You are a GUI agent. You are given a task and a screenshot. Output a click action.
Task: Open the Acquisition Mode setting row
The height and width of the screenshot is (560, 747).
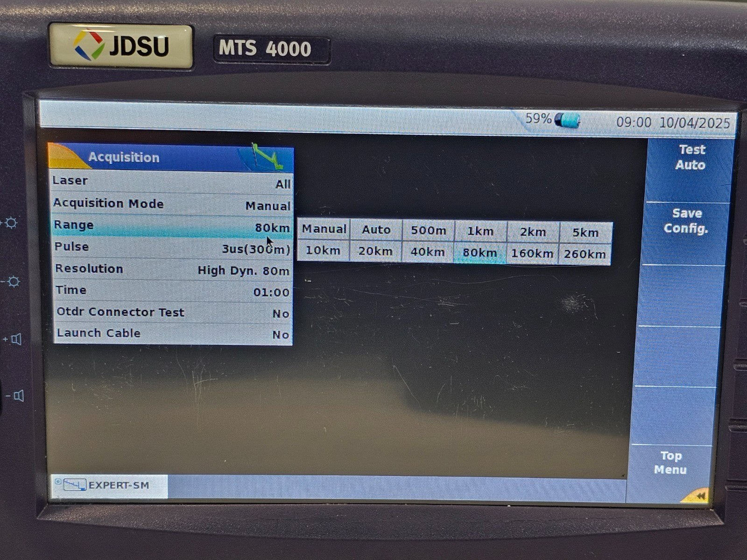[x=172, y=204]
